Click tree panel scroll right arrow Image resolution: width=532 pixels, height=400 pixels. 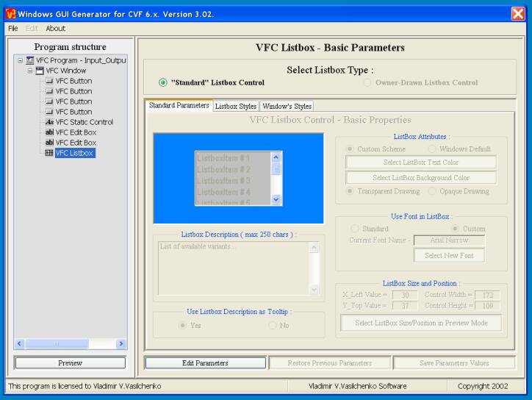[121, 343]
